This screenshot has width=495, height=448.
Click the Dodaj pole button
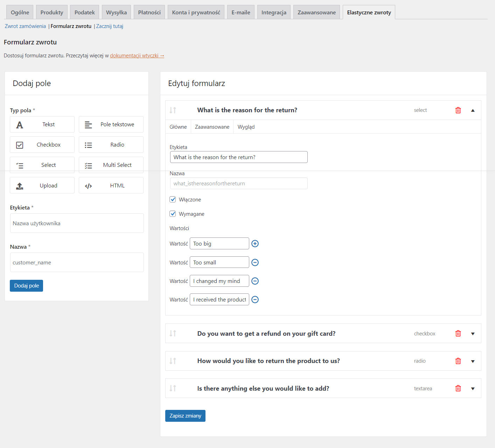click(x=26, y=286)
